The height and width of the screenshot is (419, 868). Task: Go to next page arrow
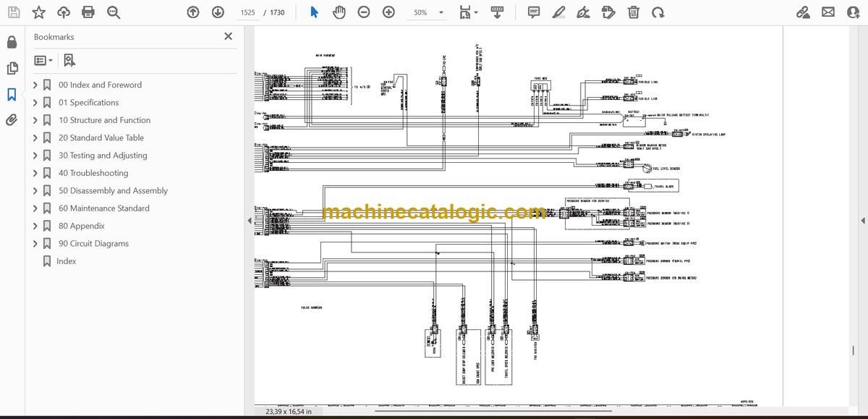(x=218, y=12)
